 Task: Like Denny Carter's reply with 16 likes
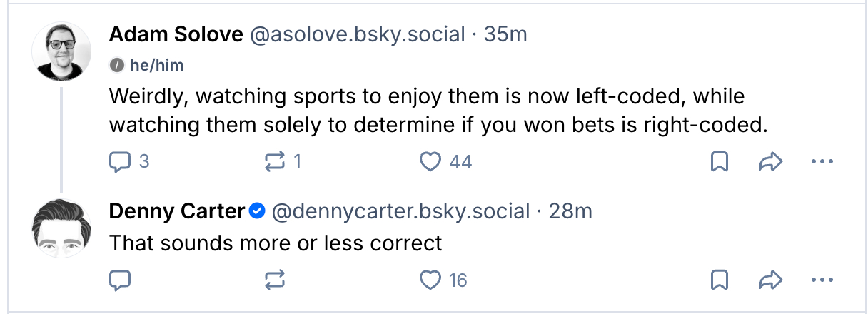pyautogui.click(x=430, y=280)
